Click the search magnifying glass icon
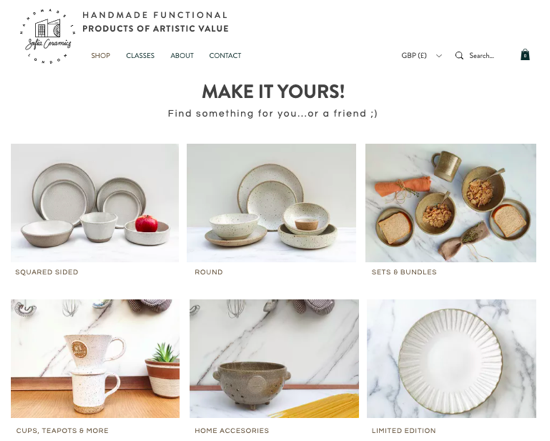Viewport: 550px width, 441px height. tap(459, 55)
